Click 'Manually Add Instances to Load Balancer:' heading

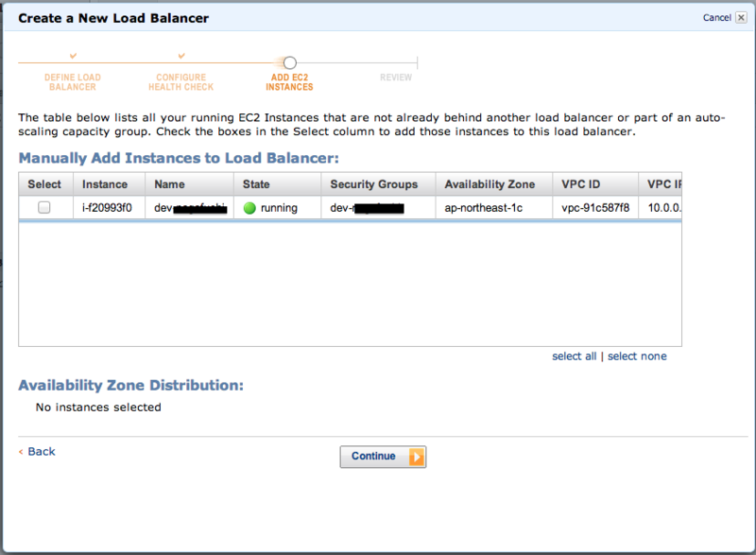[179, 158]
